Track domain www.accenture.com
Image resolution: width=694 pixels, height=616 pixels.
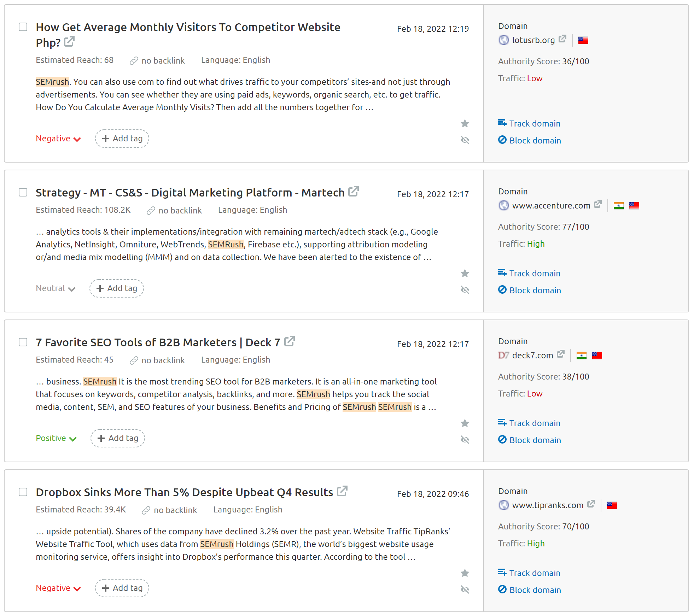click(x=529, y=273)
